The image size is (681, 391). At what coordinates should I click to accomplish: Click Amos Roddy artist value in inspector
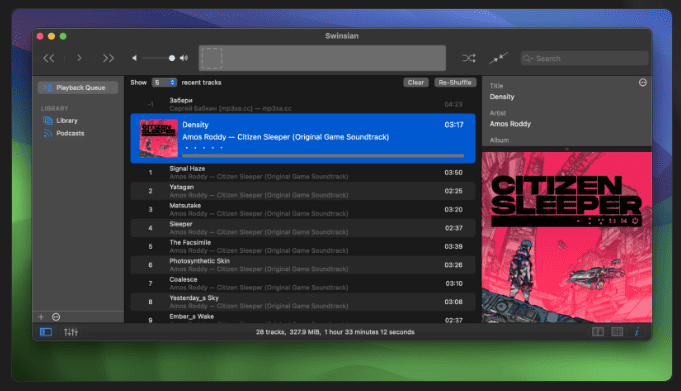click(x=510, y=124)
